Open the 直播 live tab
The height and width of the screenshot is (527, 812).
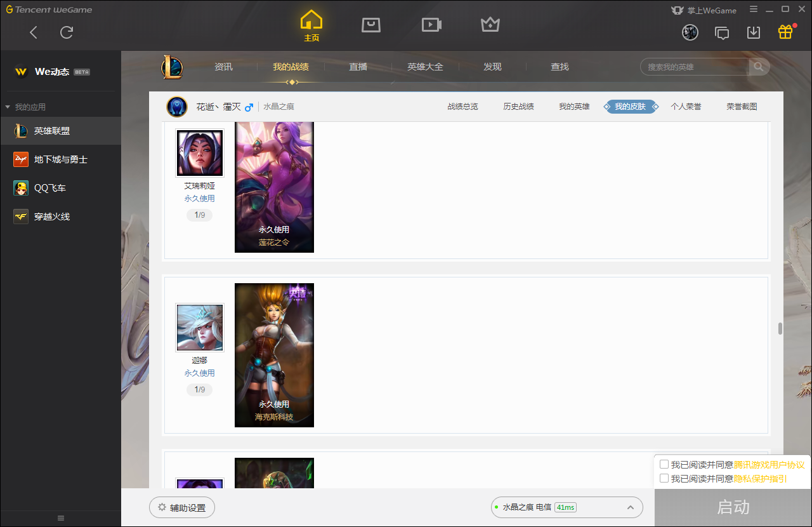(358, 67)
